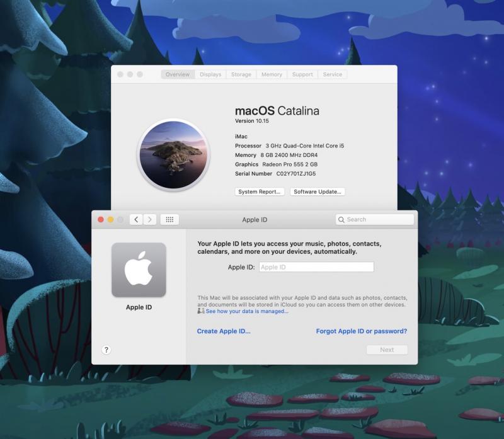The height and width of the screenshot is (439, 504).
Task: Click the processor value 3 GHz Quad-Core
Action: point(305,145)
